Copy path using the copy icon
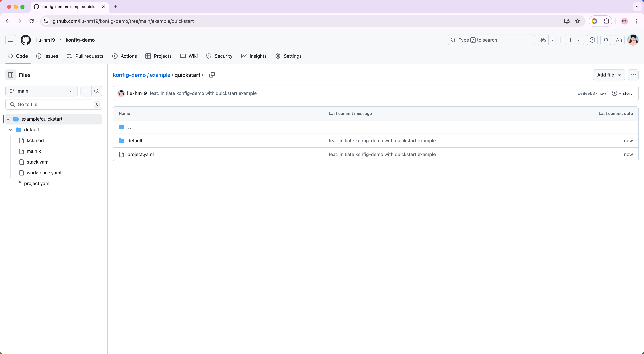Viewport: 644px width, 354px height. point(212,75)
